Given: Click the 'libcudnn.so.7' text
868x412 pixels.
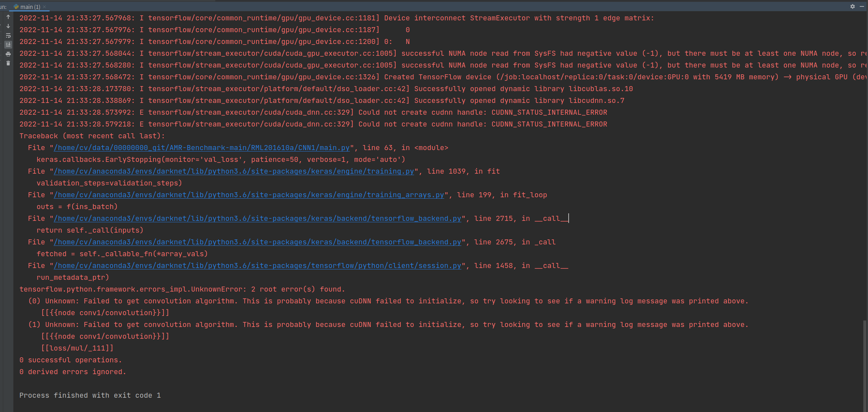Looking at the screenshot, I should pyautogui.click(x=597, y=100).
